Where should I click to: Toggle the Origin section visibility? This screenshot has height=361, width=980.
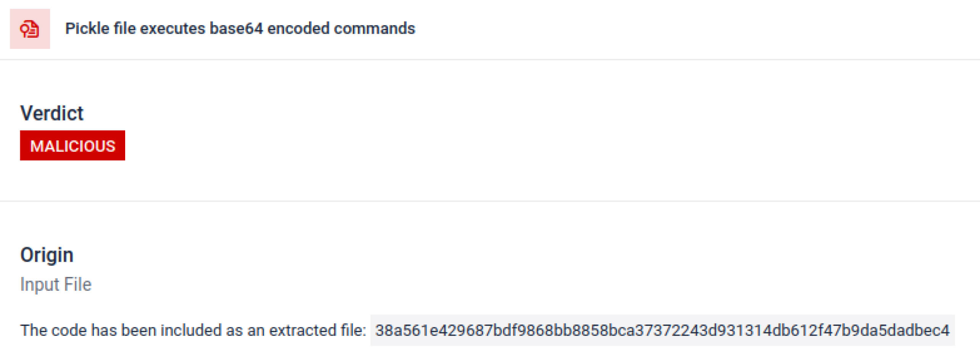click(x=47, y=254)
